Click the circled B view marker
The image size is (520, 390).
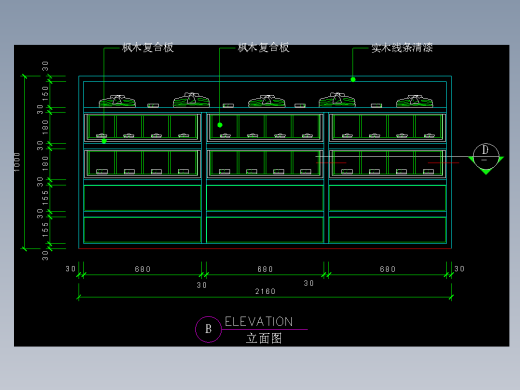pyautogui.click(x=208, y=329)
